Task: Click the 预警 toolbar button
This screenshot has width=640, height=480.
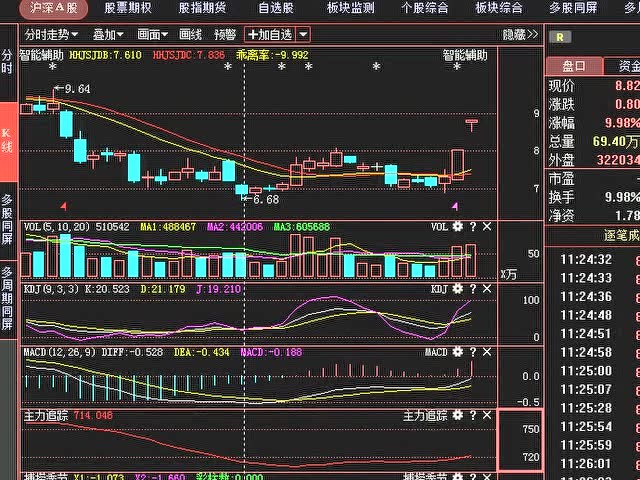Action: click(225, 35)
